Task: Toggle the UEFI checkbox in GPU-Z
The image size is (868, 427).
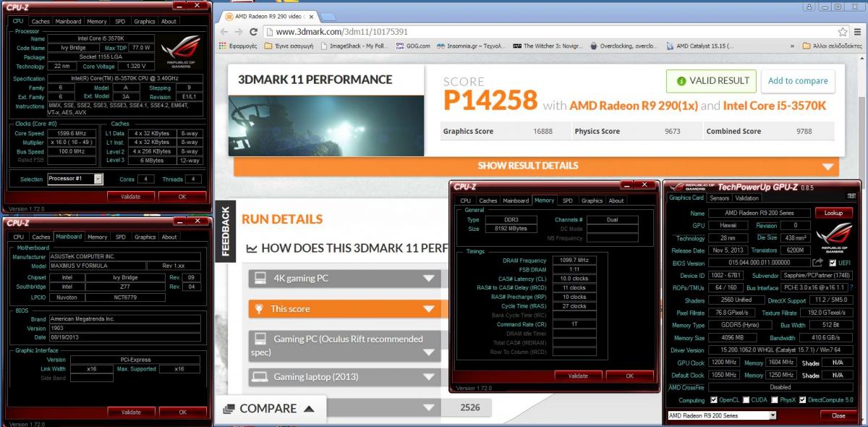Action: pyautogui.click(x=833, y=263)
